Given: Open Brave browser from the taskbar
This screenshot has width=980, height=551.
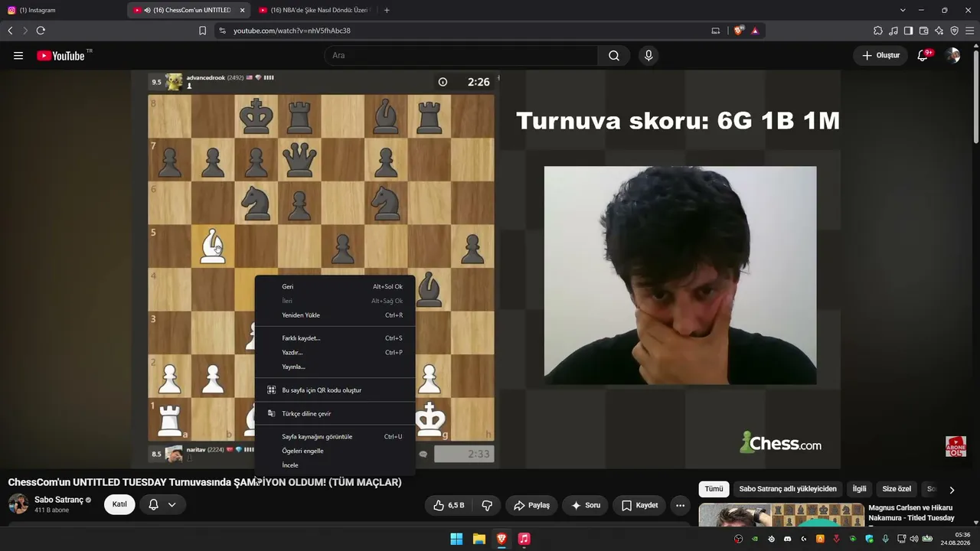Looking at the screenshot, I should pyautogui.click(x=501, y=539).
